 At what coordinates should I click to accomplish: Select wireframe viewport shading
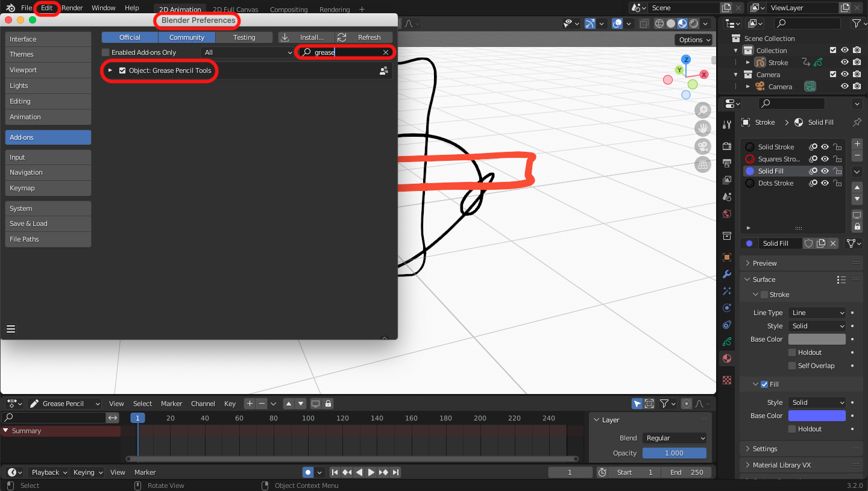click(659, 23)
